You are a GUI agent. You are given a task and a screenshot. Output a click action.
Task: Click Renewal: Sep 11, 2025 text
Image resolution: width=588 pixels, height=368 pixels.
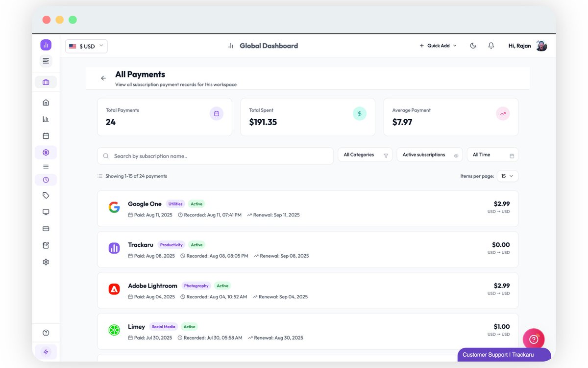click(277, 215)
